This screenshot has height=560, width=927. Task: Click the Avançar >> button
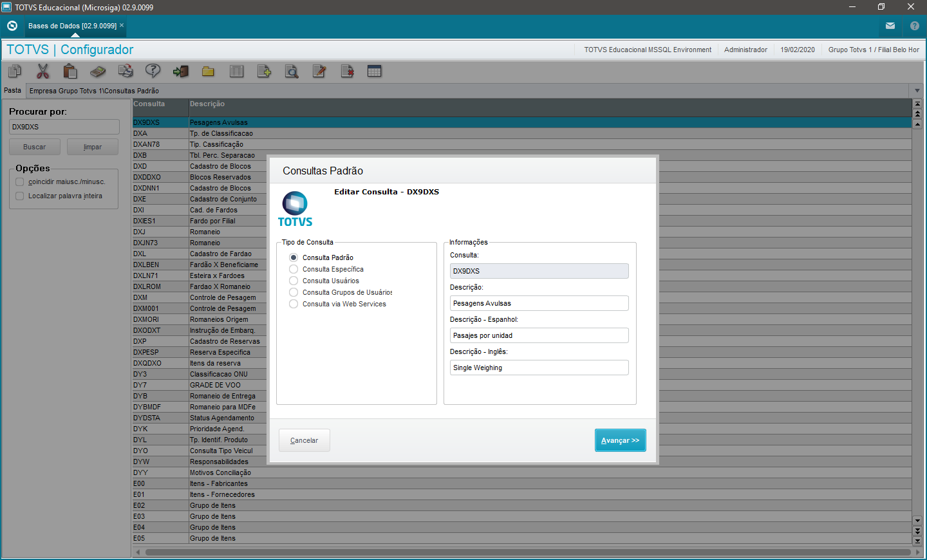[620, 440]
